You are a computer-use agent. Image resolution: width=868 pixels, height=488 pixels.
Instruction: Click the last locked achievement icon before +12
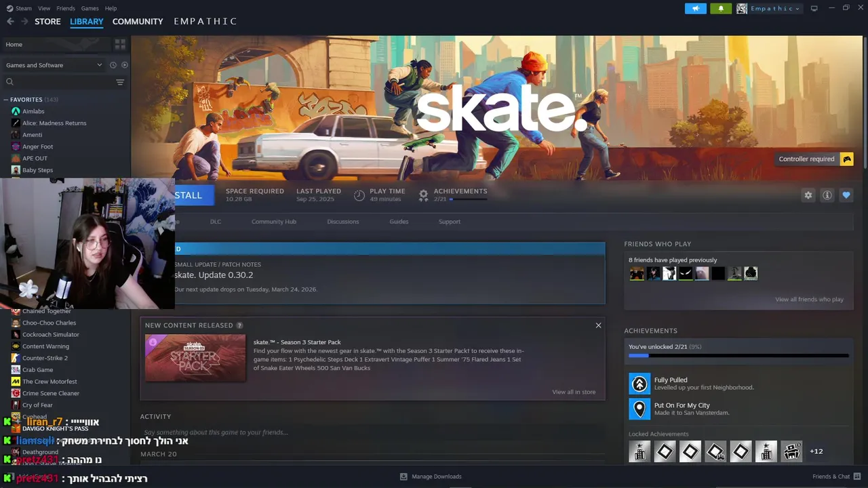[x=791, y=451]
